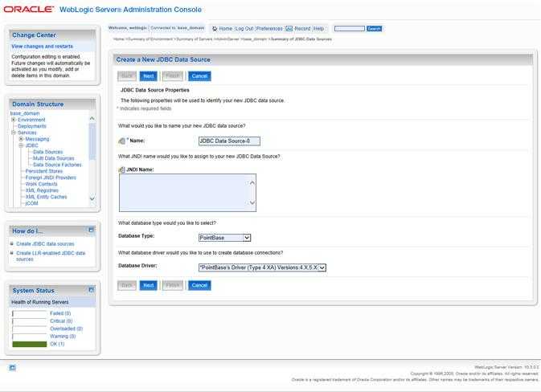The width and height of the screenshot is (541, 392).
Task: Click the bottom Next button
Action: pos(149,285)
